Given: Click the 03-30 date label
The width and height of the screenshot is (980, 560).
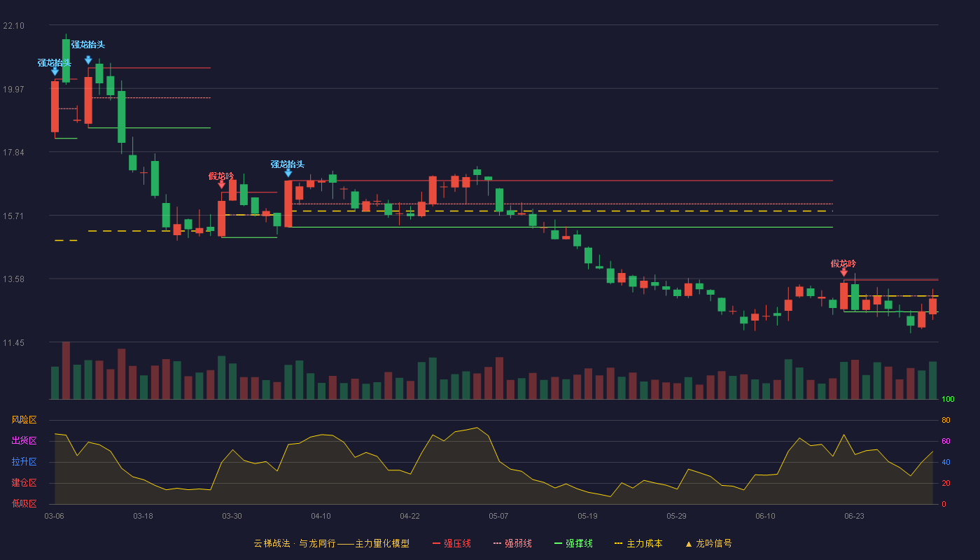Looking at the screenshot, I should 232,516.
